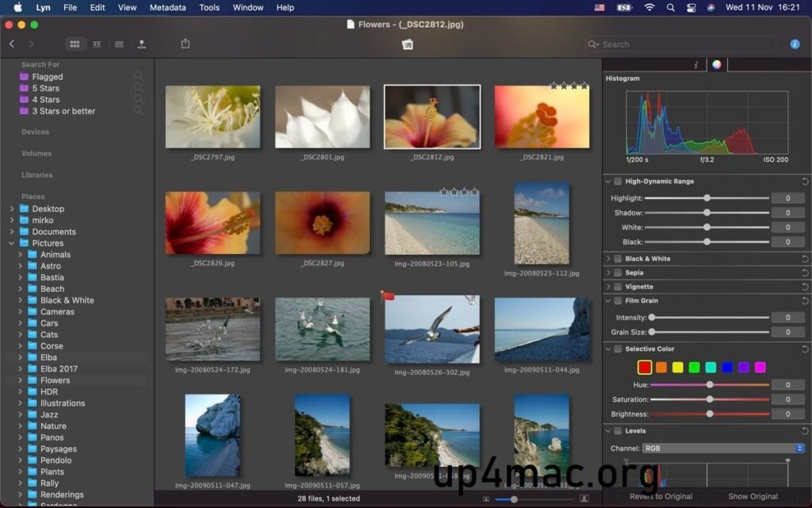Click the back navigation arrow
This screenshot has width=812, height=508.
tap(11, 44)
